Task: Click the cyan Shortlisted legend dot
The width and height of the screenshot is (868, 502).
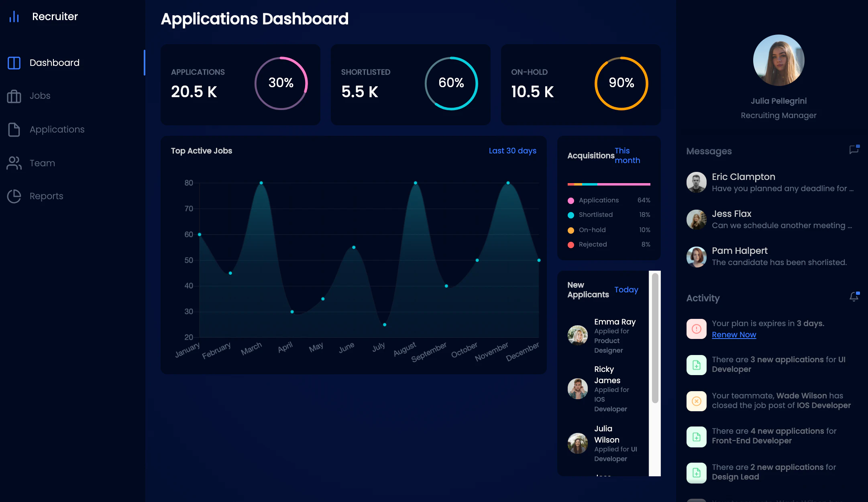Action: click(571, 215)
